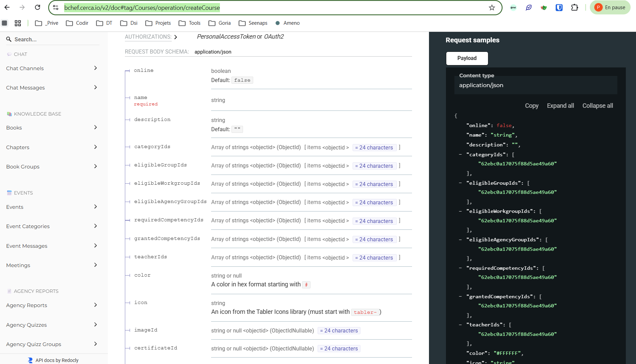Click the '#FFFFFF' color value in sample

point(507,353)
